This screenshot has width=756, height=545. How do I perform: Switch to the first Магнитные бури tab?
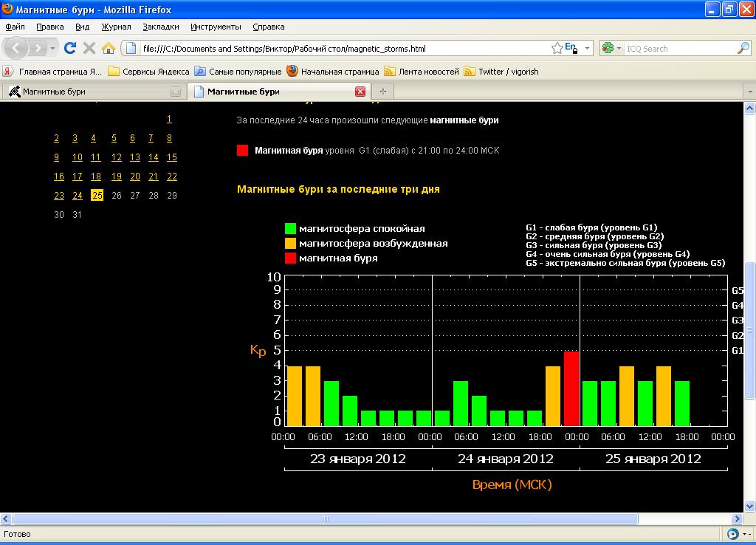[x=89, y=92]
